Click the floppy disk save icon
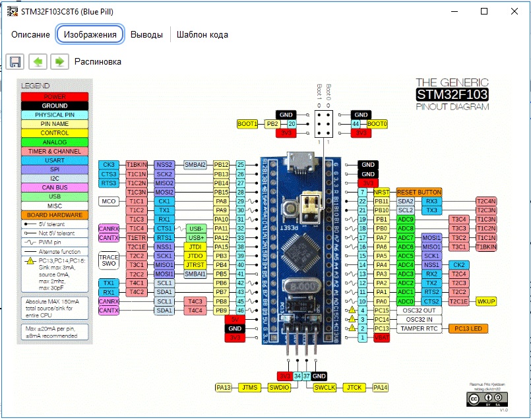The width and height of the screenshot is (531, 420). (x=15, y=61)
